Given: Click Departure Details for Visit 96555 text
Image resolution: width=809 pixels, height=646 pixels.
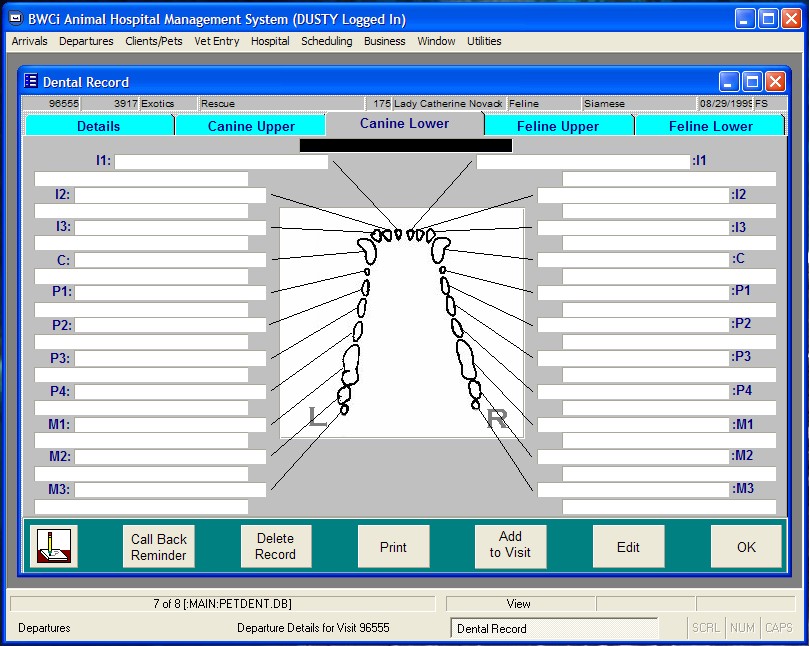Looking at the screenshot, I should [x=313, y=628].
